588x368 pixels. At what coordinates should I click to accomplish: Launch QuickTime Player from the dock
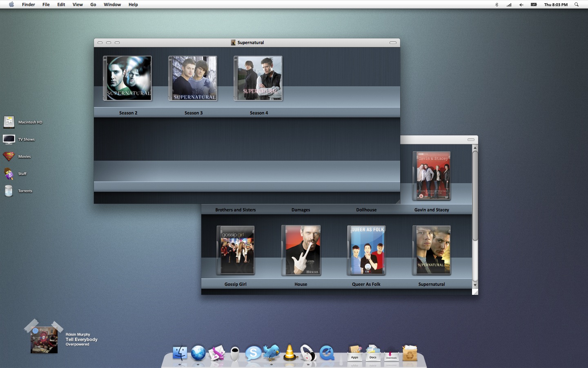[x=327, y=353]
